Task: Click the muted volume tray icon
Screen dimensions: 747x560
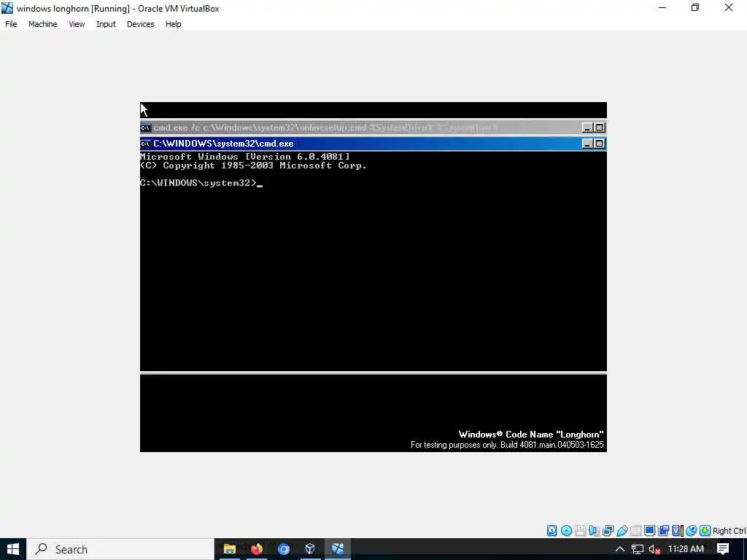Action: [x=654, y=549]
